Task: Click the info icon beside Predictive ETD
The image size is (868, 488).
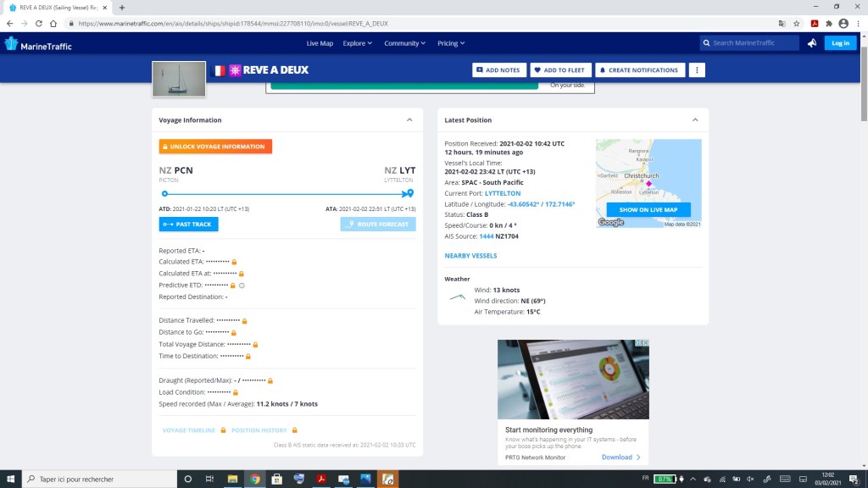Action: (242, 286)
